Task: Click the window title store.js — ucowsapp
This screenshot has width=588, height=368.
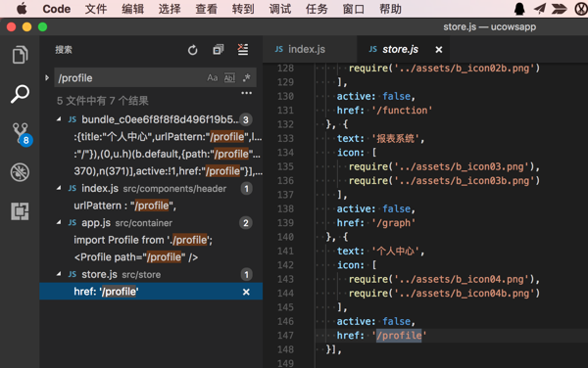Action: point(489,27)
